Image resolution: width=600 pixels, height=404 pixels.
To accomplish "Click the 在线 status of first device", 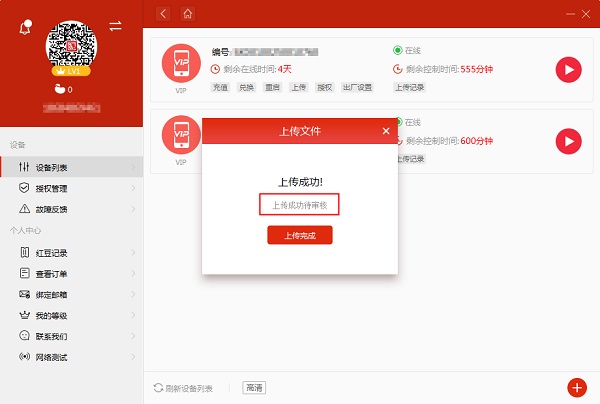I will [407, 50].
